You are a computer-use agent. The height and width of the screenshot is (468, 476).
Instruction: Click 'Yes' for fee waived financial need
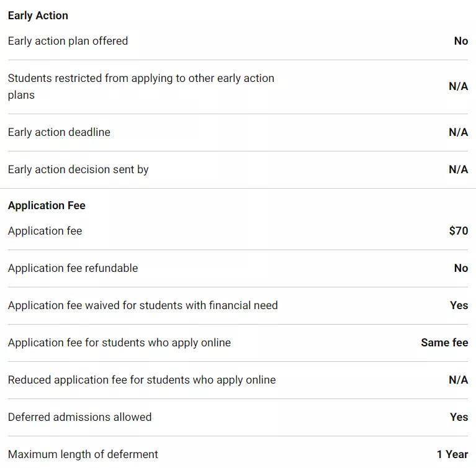459,305
